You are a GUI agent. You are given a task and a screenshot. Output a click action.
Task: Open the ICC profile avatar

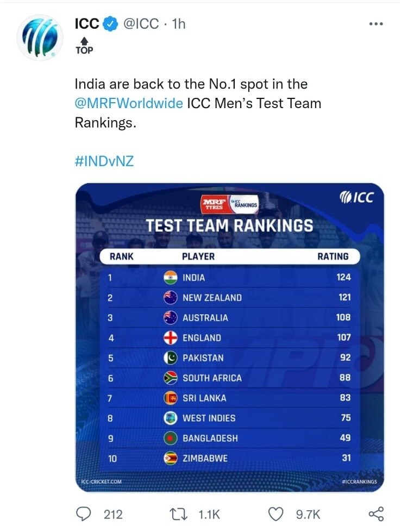[40, 37]
